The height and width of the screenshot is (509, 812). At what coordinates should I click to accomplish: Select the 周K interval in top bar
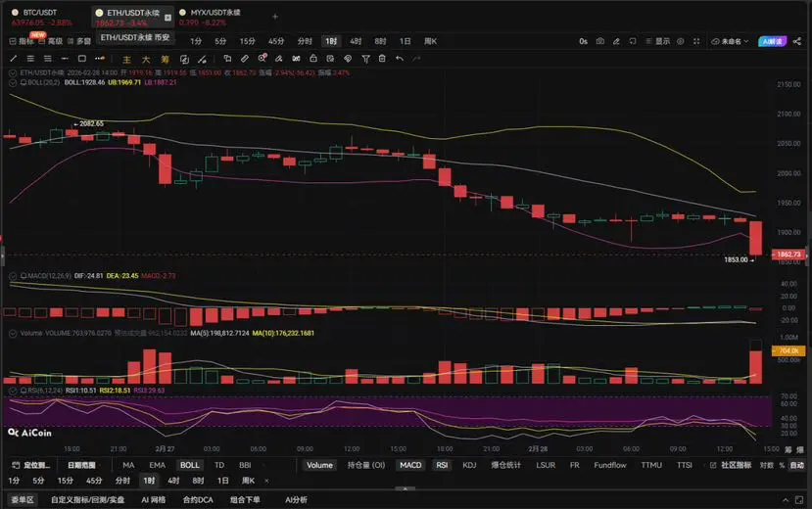click(430, 41)
